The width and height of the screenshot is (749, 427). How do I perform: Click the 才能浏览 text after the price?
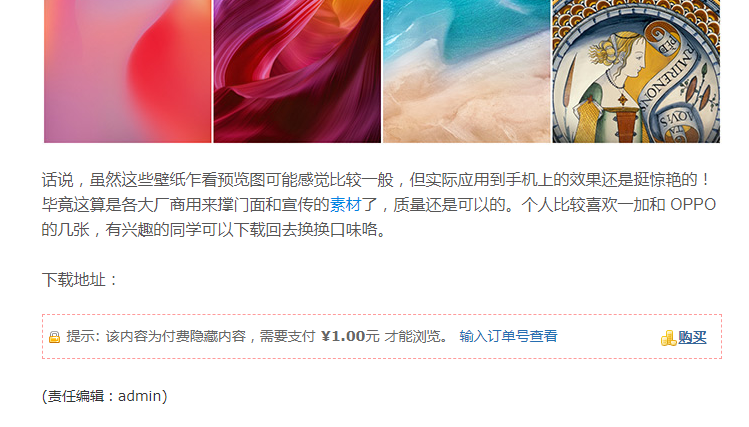click(413, 336)
